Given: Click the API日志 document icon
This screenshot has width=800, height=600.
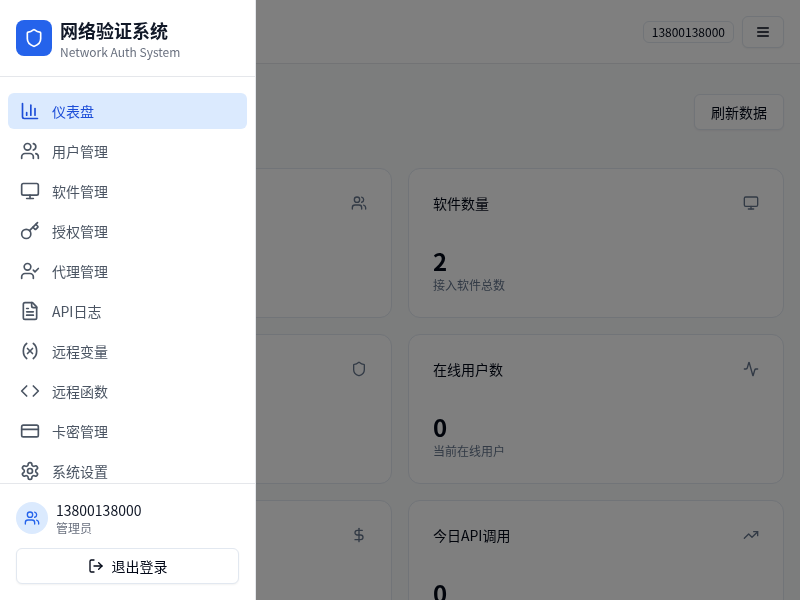Looking at the screenshot, I should click(x=30, y=311).
